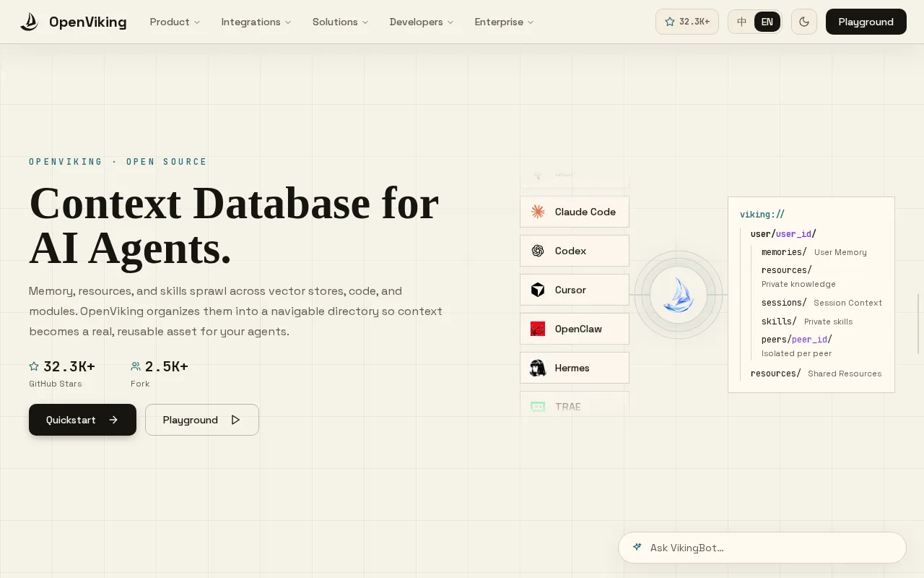Select the Codex integration card

pos(575,251)
